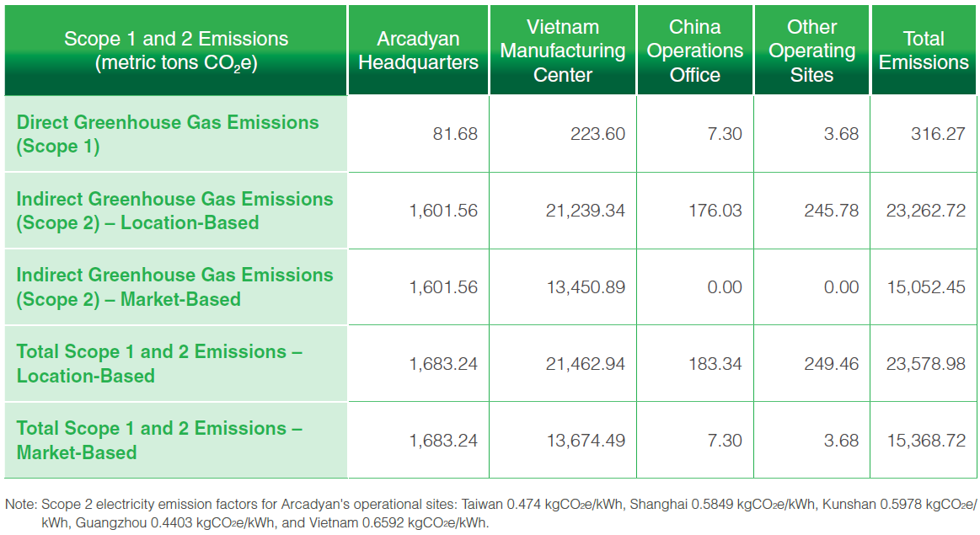Click the Other Operating Sites header
Screen dimensions: 980x535
pos(811,51)
